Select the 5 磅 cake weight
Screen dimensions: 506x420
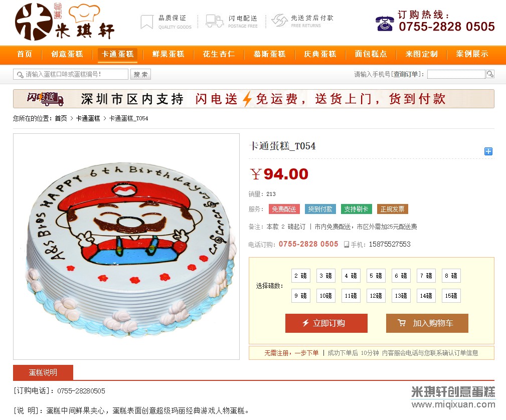click(376, 276)
